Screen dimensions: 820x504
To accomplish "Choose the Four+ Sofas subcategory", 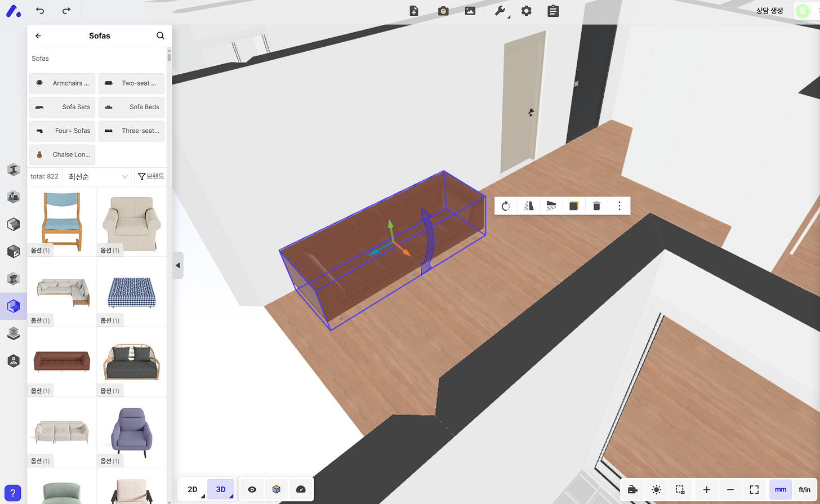I will [x=62, y=131].
